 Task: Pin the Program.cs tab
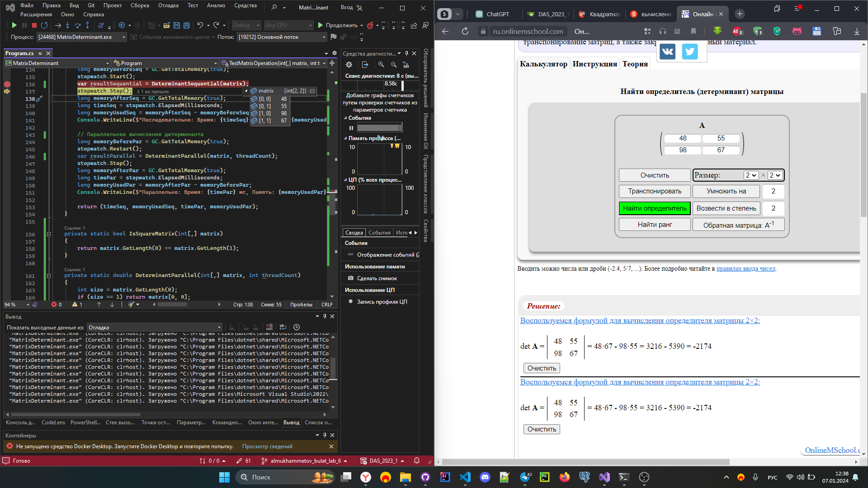click(40, 53)
